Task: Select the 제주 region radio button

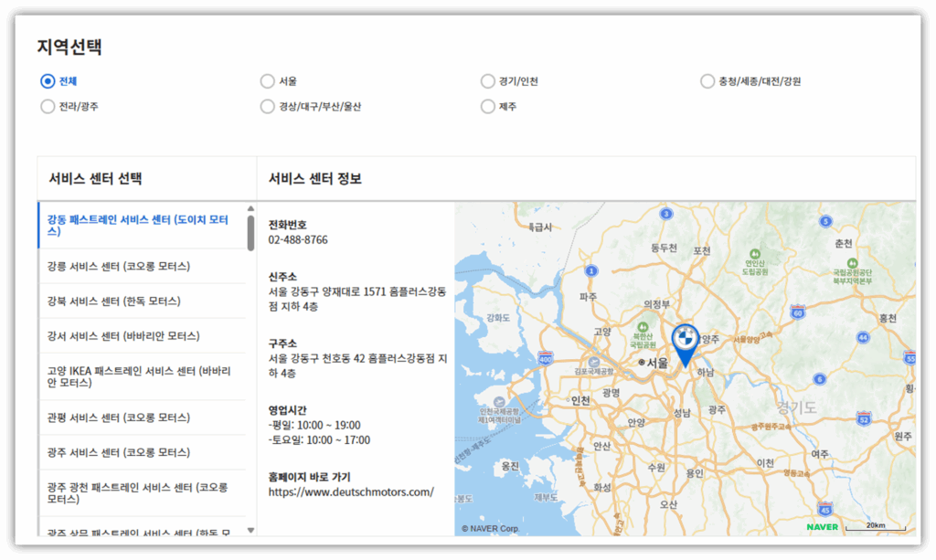Action: [488, 106]
